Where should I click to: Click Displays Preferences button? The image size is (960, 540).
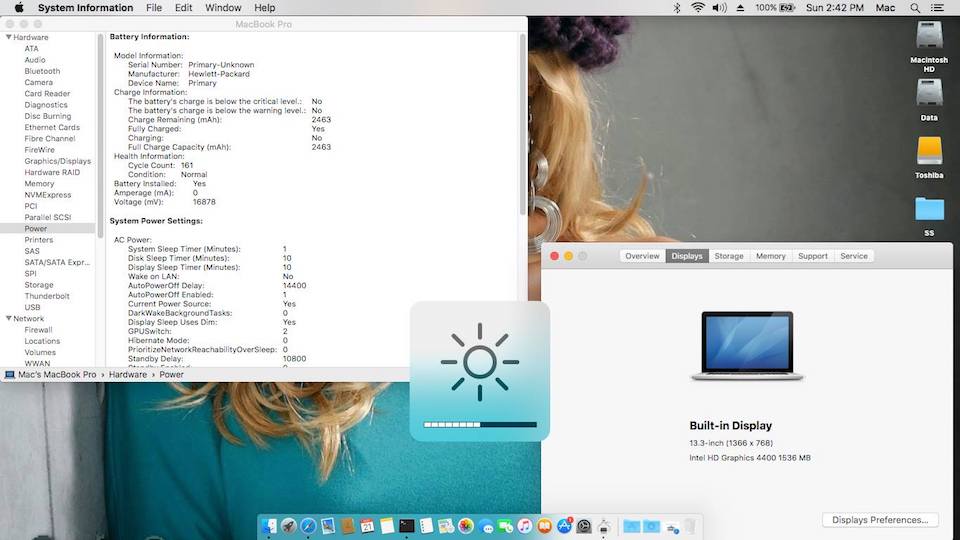(x=880, y=520)
